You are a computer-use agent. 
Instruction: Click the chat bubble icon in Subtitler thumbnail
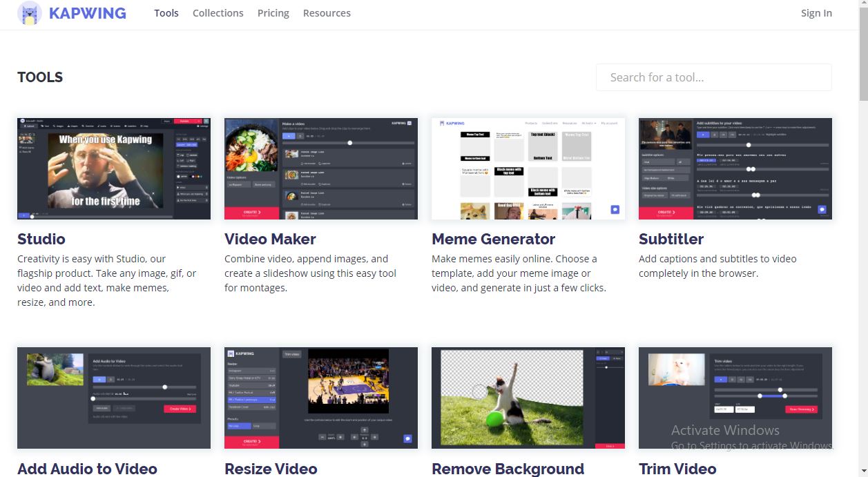(822, 209)
